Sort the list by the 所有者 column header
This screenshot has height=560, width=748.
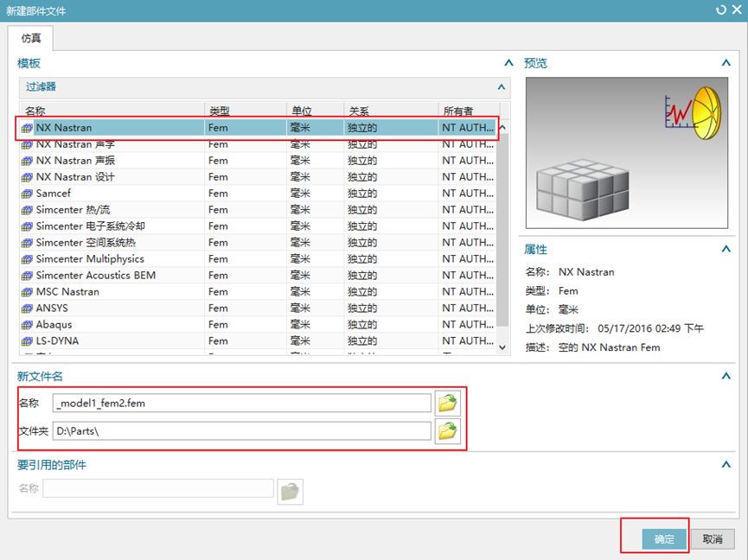click(469, 111)
